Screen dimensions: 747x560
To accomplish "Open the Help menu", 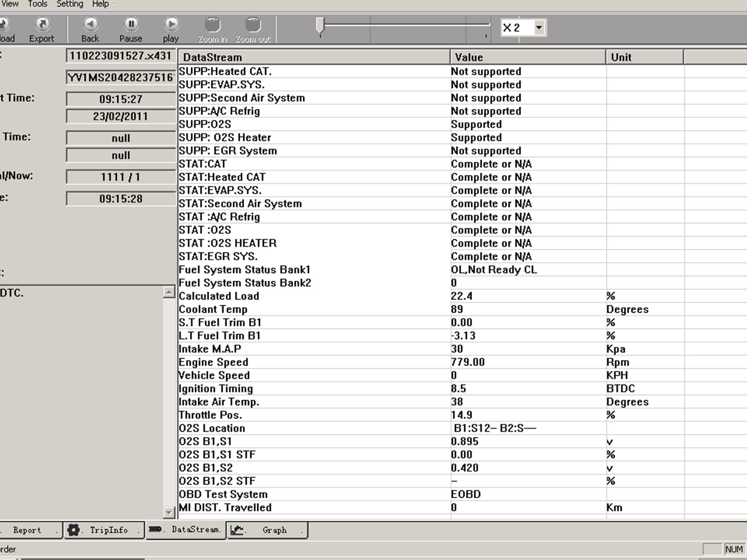I will [100, 4].
